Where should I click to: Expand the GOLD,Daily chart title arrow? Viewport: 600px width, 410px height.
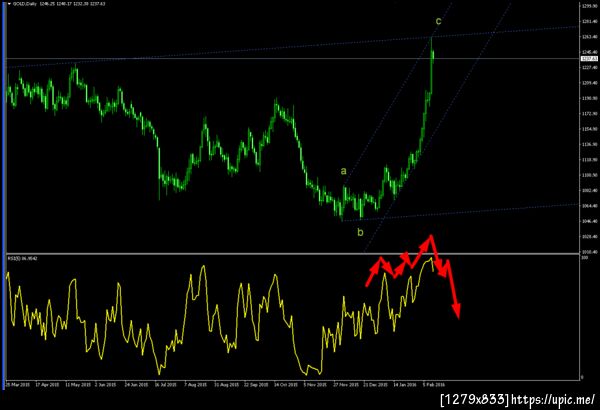(10, 4)
